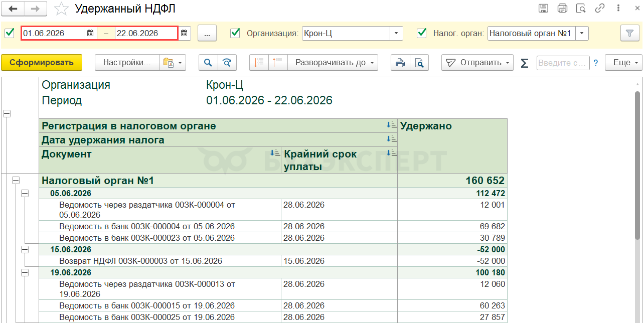Open the calendar for end date 22.06.2026
Screen dimensions: 644x323
[x=184, y=33]
